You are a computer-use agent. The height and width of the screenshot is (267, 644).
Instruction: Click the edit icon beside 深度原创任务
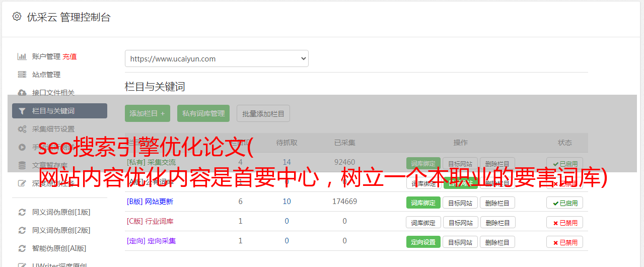[x=22, y=183]
